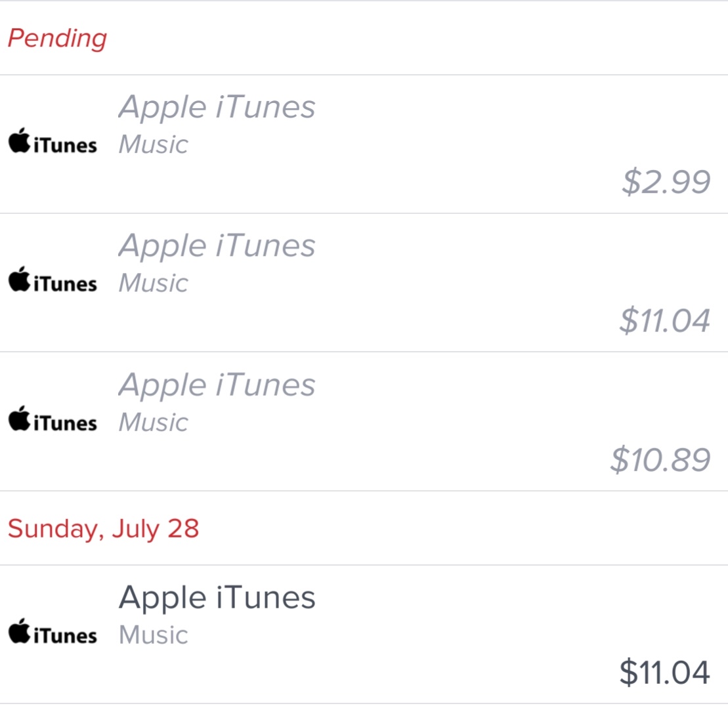The width and height of the screenshot is (728, 712).
Task: Click the $10.89 pending amount
Action: 660,459
